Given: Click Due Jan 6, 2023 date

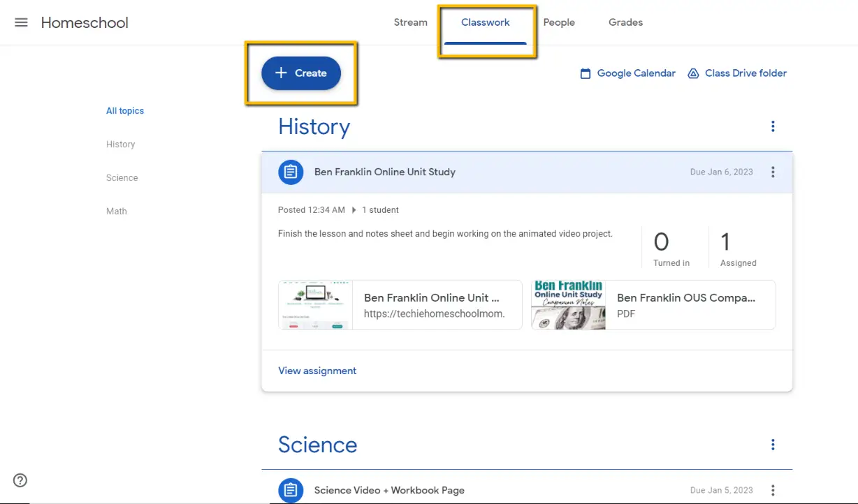Looking at the screenshot, I should click(722, 172).
